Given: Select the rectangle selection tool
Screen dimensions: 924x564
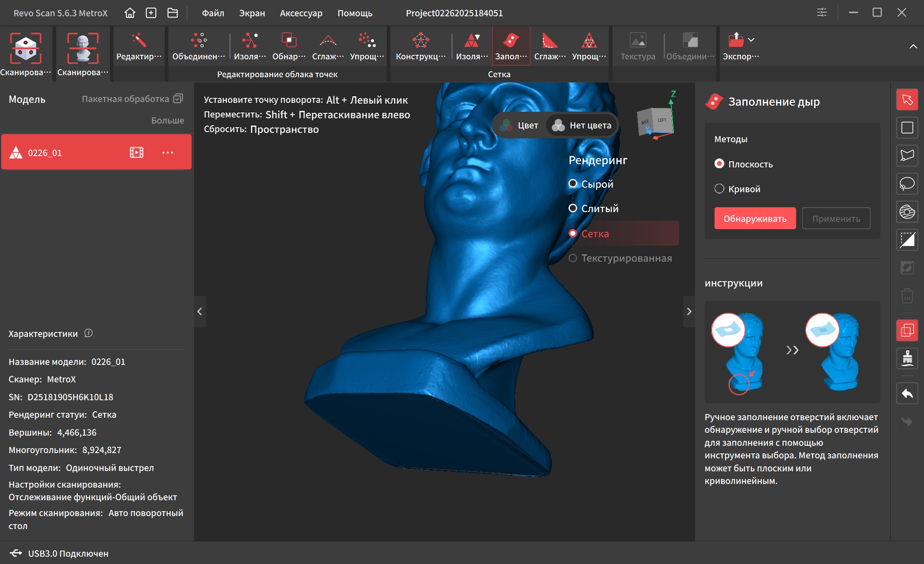Looking at the screenshot, I should [x=907, y=128].
